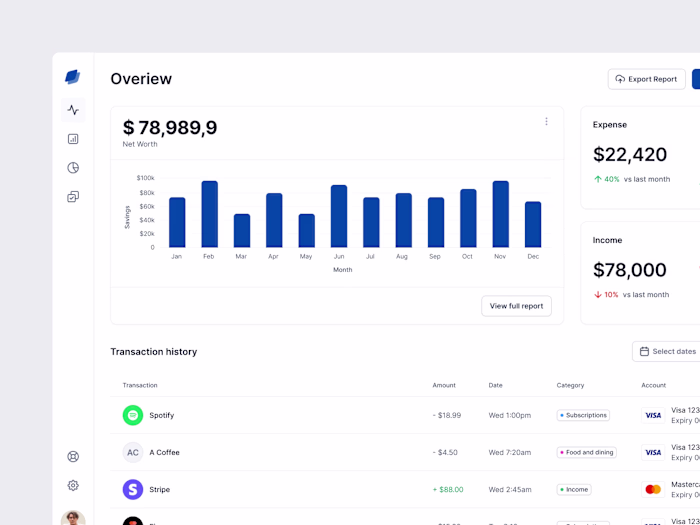Click the Wed 7:20am date cell
This screenshot has width=700, height=525.
tap(510, 452)
